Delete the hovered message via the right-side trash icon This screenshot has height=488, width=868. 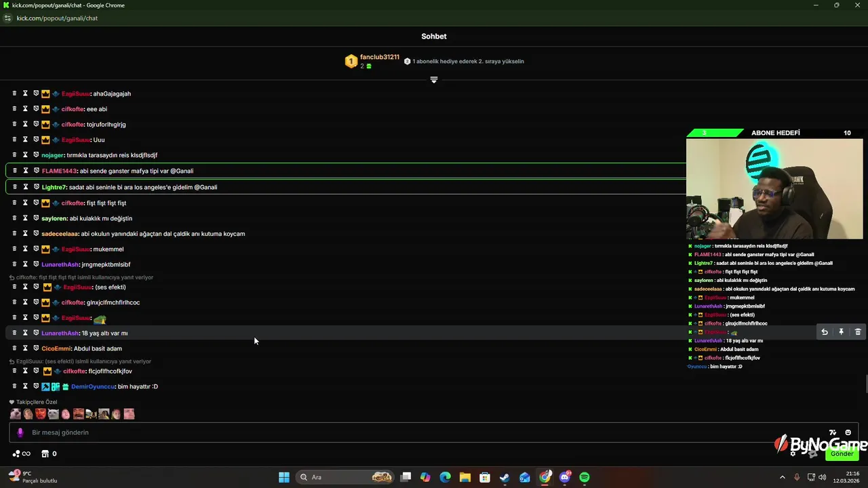(x=858, y=332)
